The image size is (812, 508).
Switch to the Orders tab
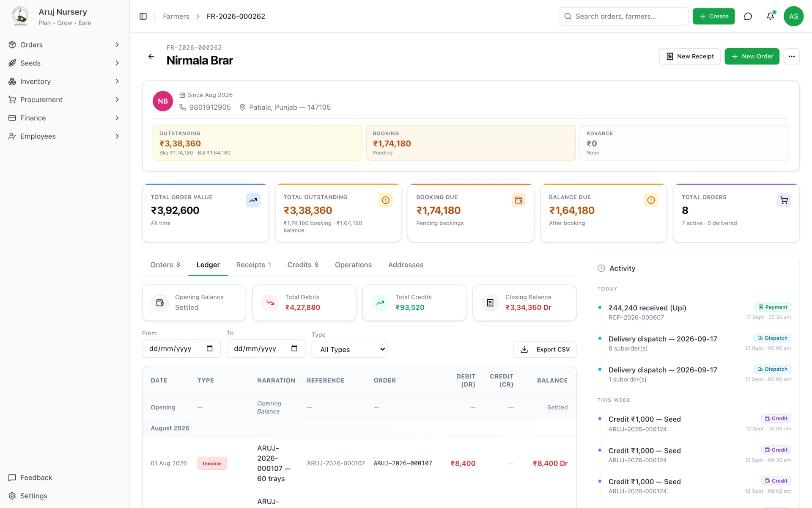pos(165,265)
